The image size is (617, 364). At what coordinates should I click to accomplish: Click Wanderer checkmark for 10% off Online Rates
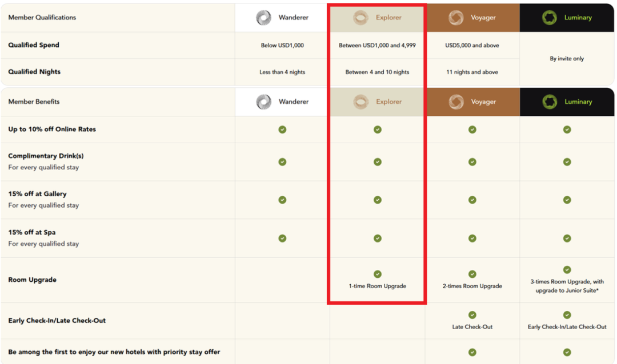(282, 130)
